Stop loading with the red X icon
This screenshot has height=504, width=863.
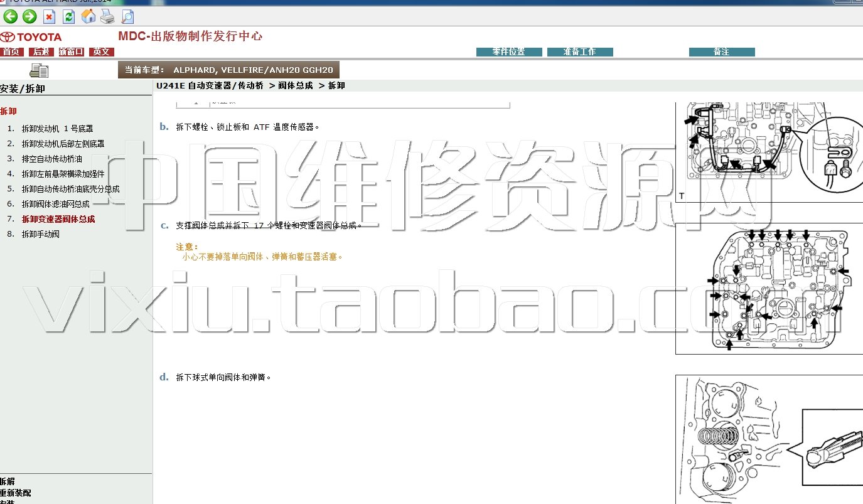point(49,17)
